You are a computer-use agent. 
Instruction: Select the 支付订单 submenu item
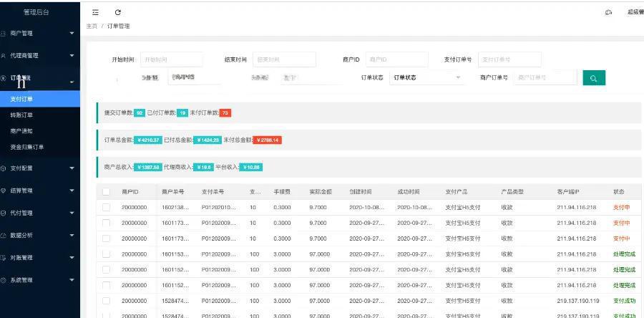40,99
